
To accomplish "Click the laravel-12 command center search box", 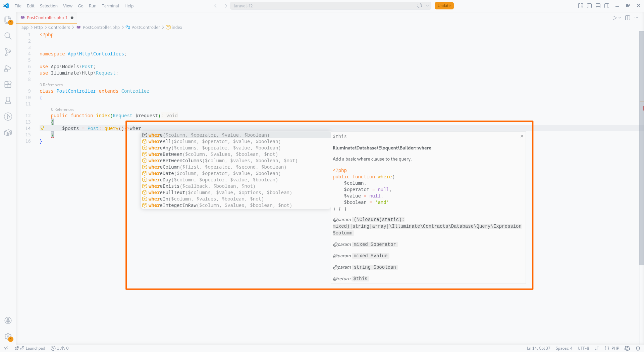I will point(322,6).
